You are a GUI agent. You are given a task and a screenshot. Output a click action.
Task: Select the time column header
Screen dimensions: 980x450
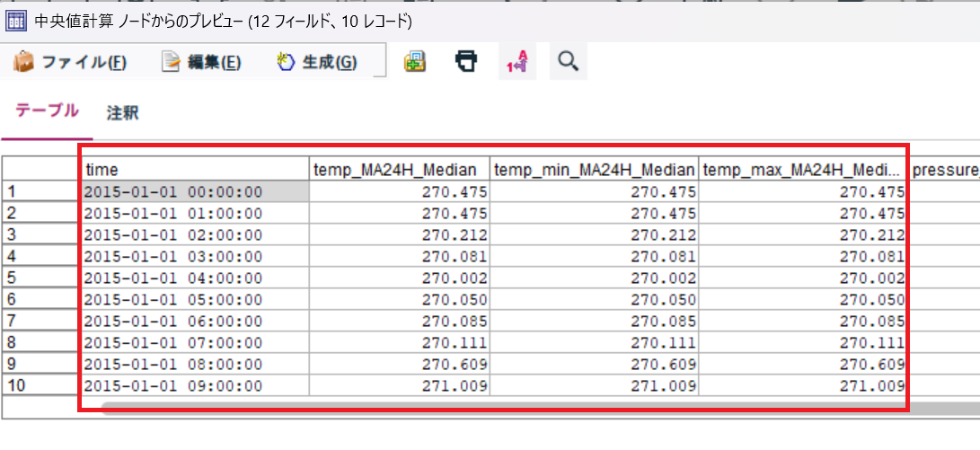pyautogui.click(x=196, y=170)
